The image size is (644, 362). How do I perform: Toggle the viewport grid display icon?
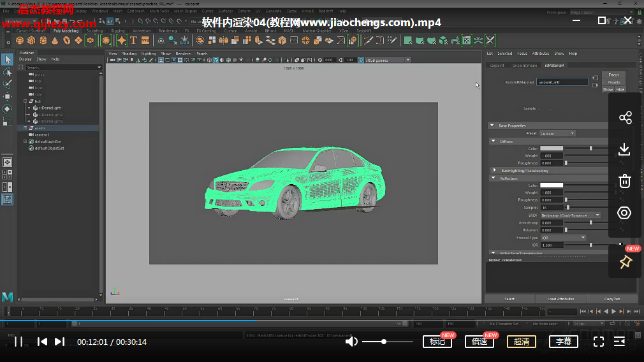pyautogui.click(x=161, y=60)
